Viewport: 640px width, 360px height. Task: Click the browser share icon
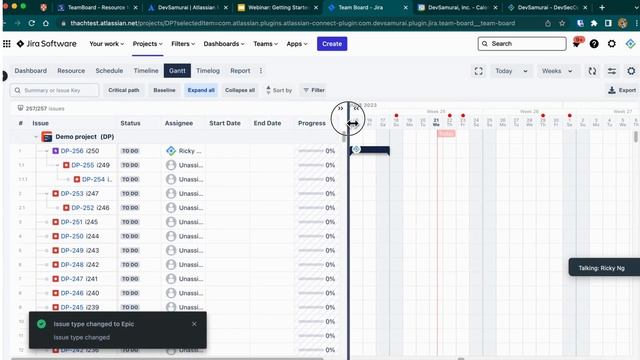(x=548, y=23)
